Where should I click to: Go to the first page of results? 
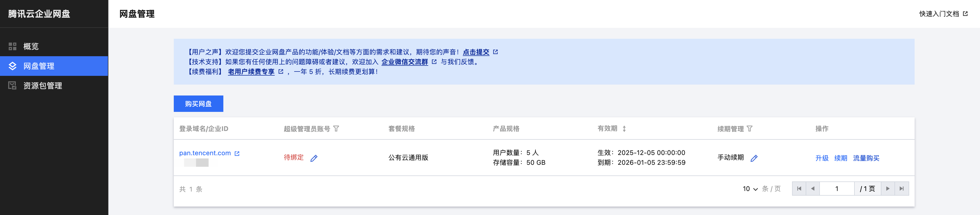click(x=799, y=189)
